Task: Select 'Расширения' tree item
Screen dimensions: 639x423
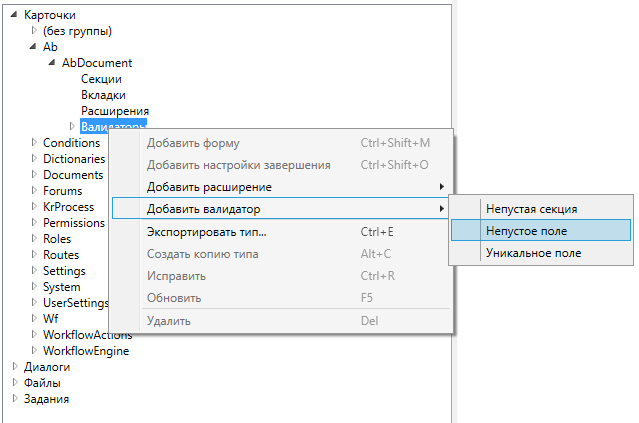Action: click(115, 111)
